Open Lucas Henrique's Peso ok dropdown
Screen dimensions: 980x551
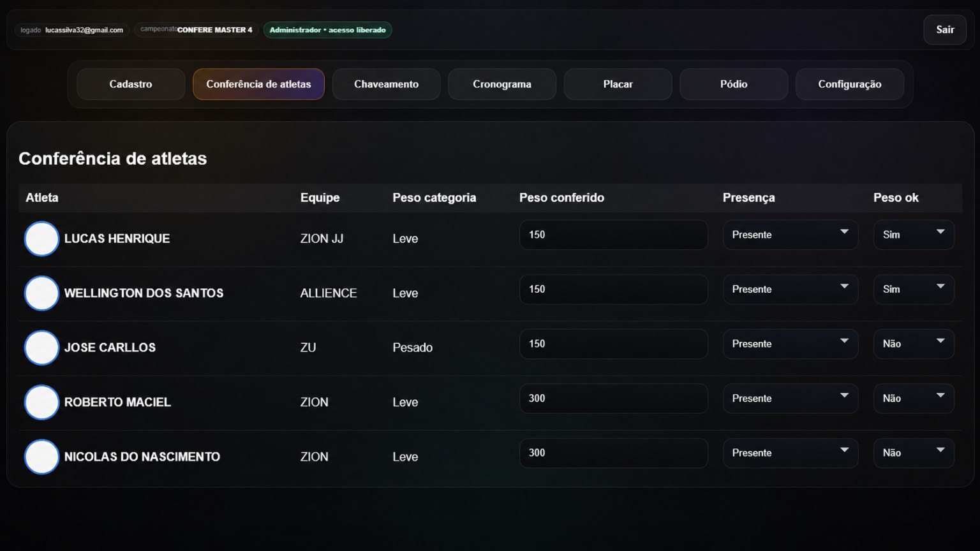914,235
